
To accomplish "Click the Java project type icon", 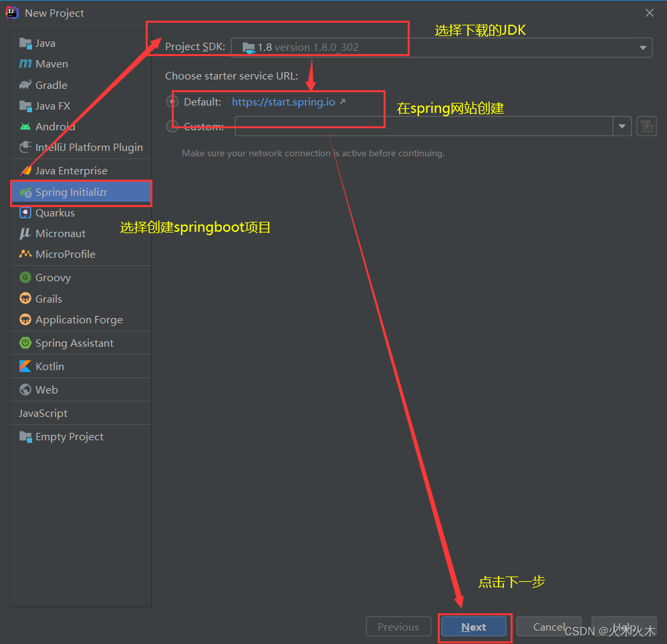I will (x=25, y=43).
